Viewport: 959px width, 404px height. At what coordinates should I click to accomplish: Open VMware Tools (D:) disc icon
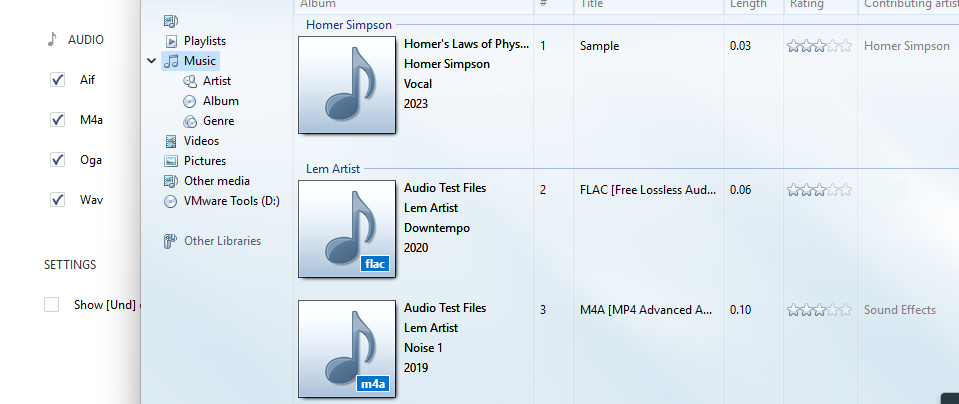click(171, 201)
